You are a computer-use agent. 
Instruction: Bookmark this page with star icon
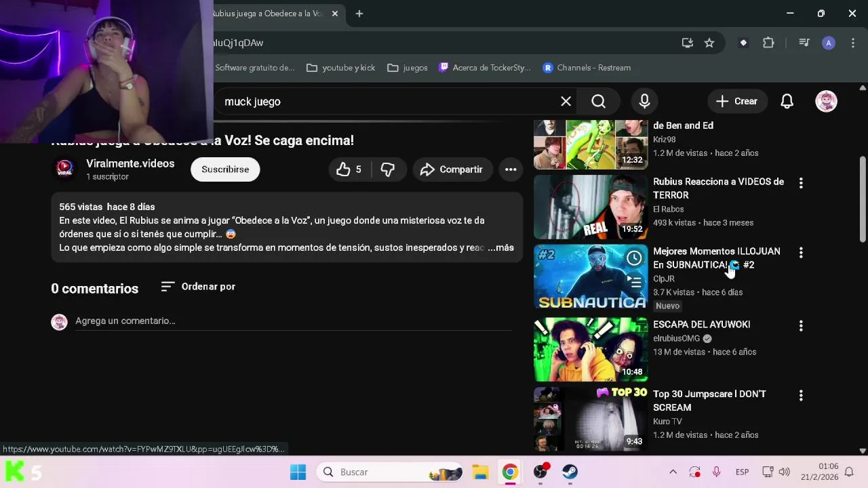click(709, 43)
